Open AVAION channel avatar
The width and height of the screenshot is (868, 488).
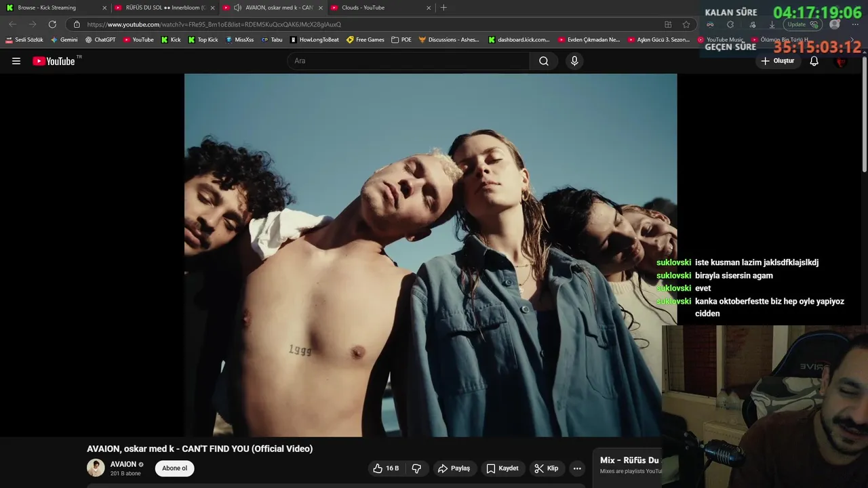tap(96, 468)
